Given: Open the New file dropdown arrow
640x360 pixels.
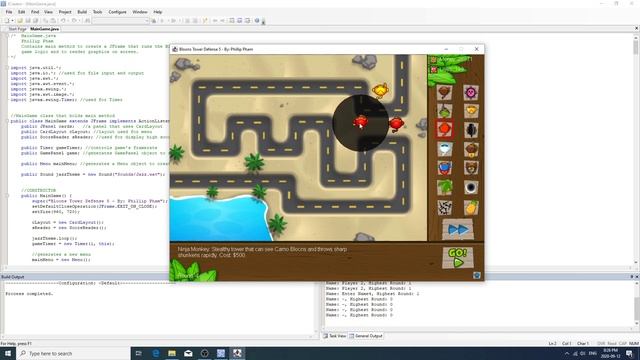Looking at the screenshot, I should 13,20.
